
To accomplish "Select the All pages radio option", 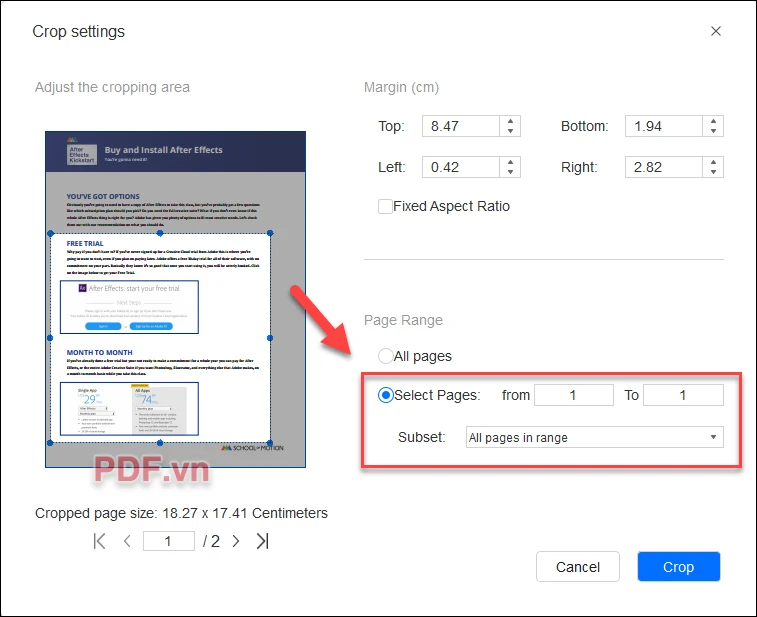I will (385, 356).
